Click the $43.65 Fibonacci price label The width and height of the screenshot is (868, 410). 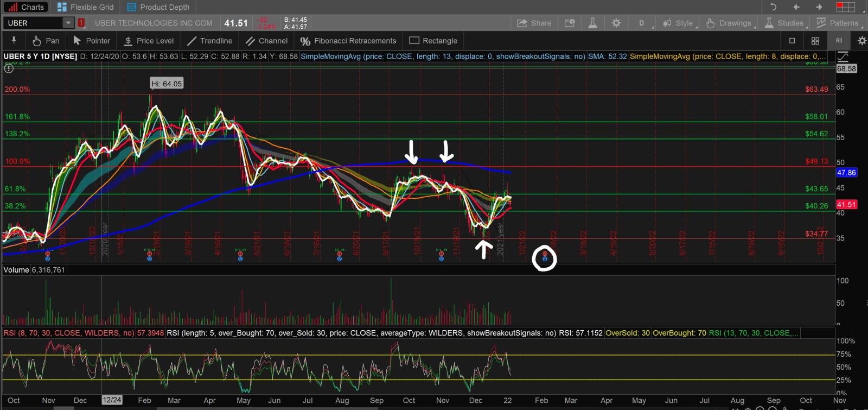(x=816, y=189)
